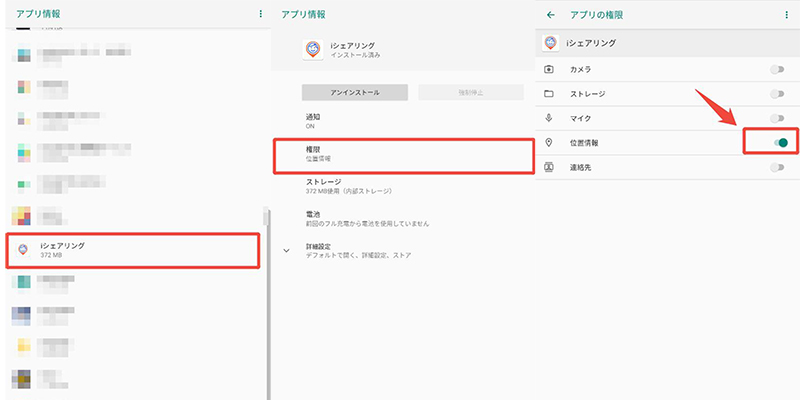
Task: Open overflow menu in left アプリ情報 panel
Action: 261,14
